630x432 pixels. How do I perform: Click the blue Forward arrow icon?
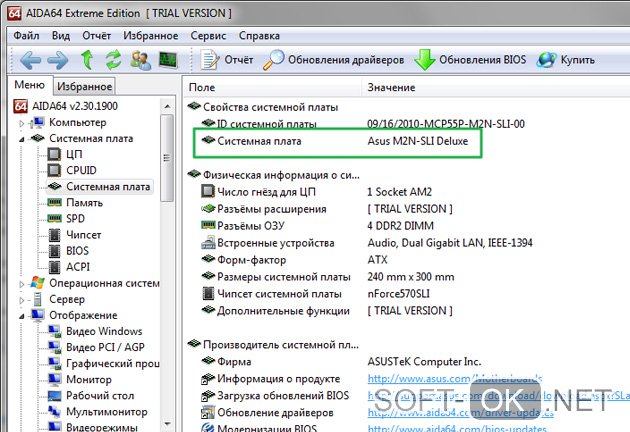[x=58, y=60]
